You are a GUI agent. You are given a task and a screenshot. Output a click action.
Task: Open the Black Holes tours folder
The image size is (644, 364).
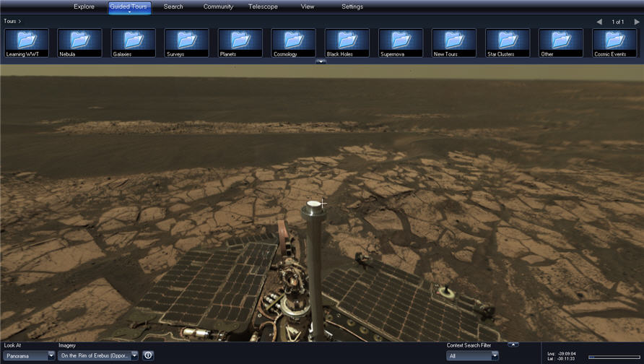coord(347,43)
